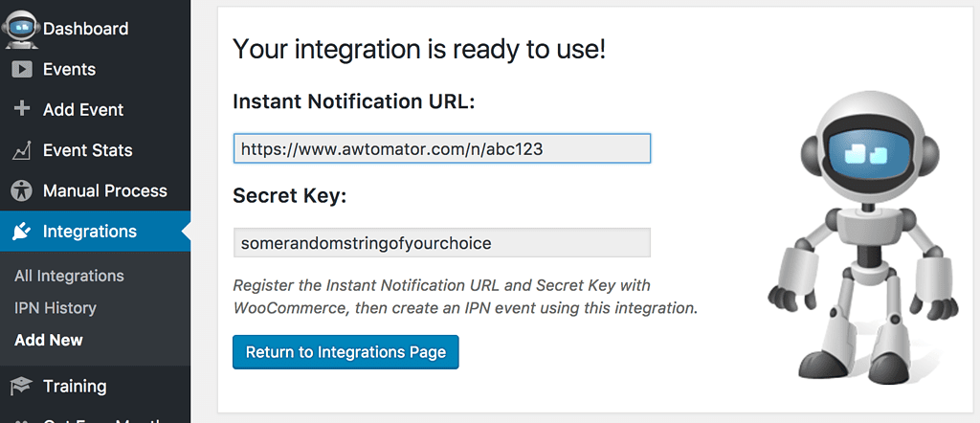
Task: Click the Secret Key field
Action: coord(442,242)
